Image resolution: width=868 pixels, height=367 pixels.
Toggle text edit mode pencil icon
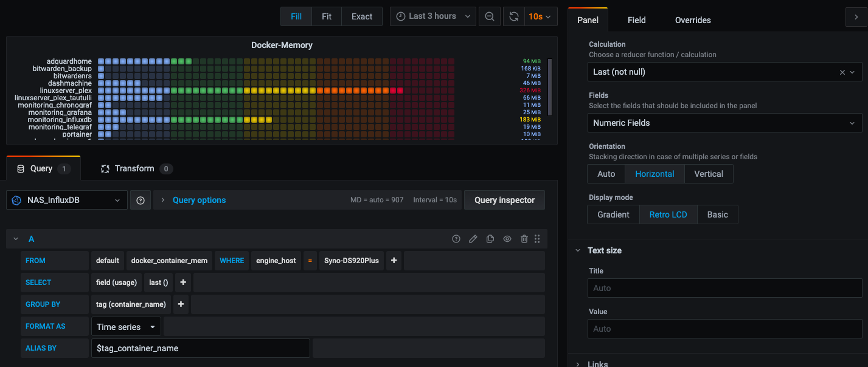pyautogui.click(x=473, y=239)
